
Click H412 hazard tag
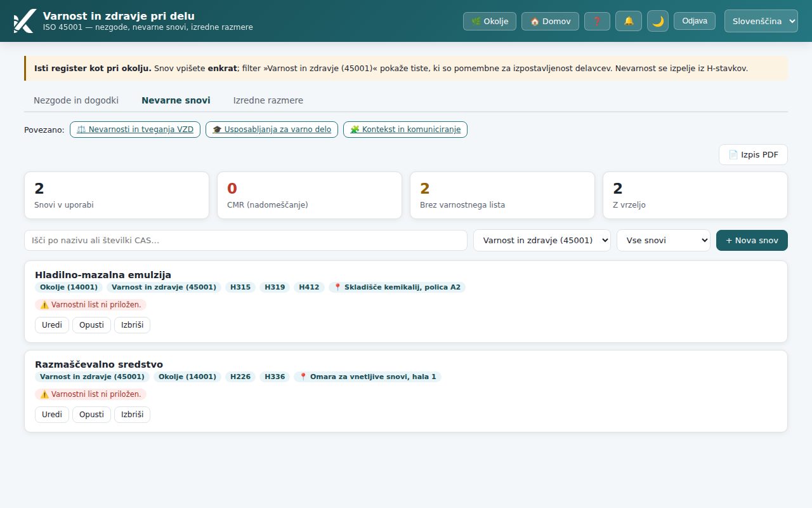(x=310, y=287)
